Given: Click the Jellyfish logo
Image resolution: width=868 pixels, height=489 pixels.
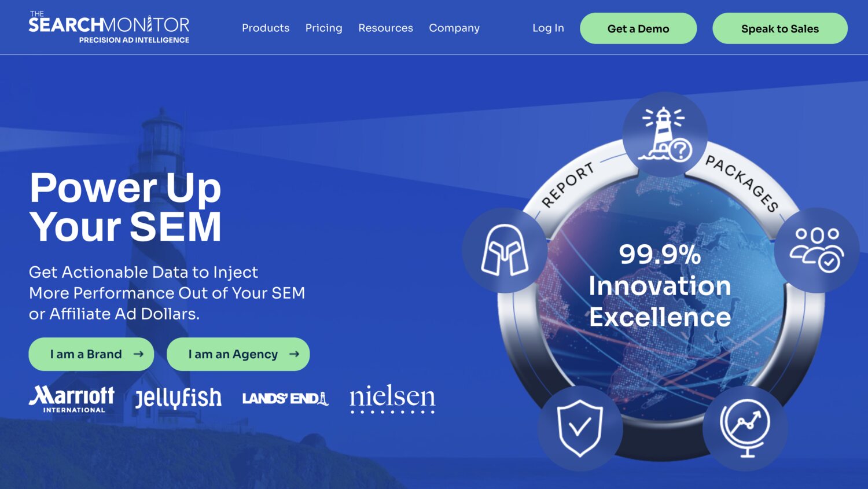Looking at the screenshot, I should pos(178,398).
